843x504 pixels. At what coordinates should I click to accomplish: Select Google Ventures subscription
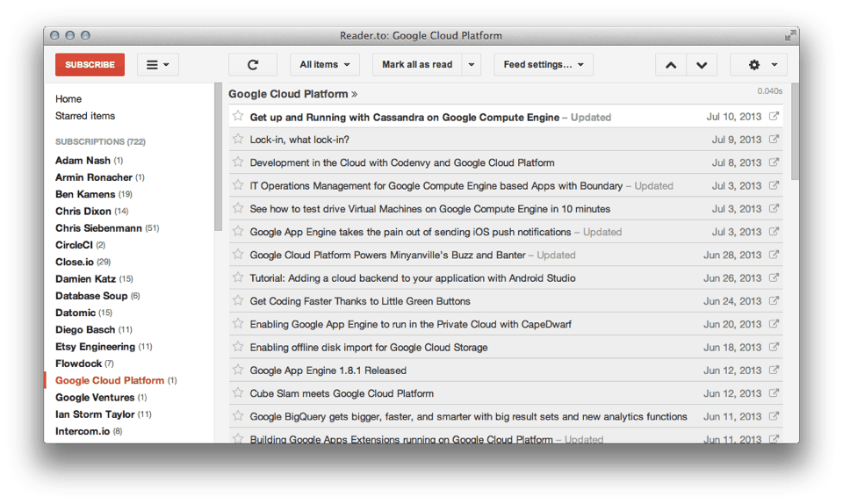(101, 398)
